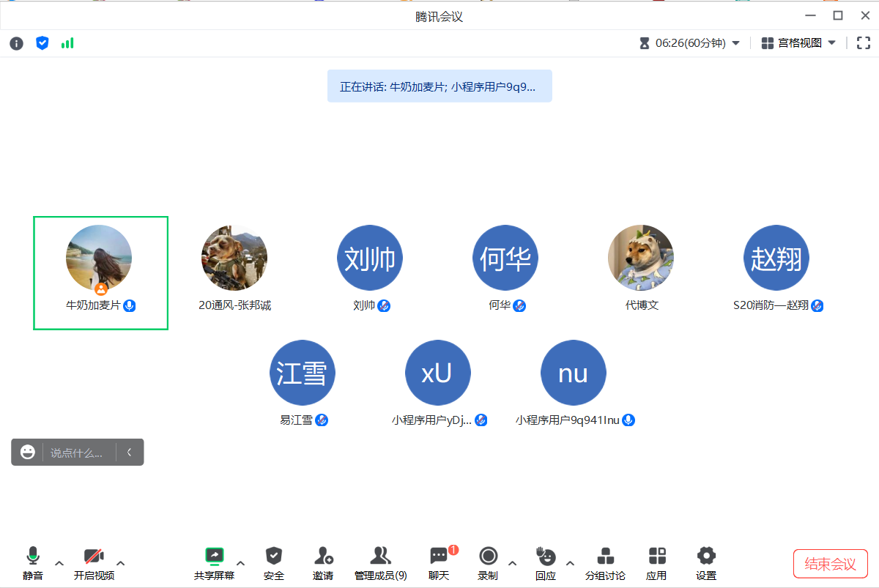This screenshot has width=879, height=588.
Task: Open the 回应 reactions button
Action: [x=545, y=563]
